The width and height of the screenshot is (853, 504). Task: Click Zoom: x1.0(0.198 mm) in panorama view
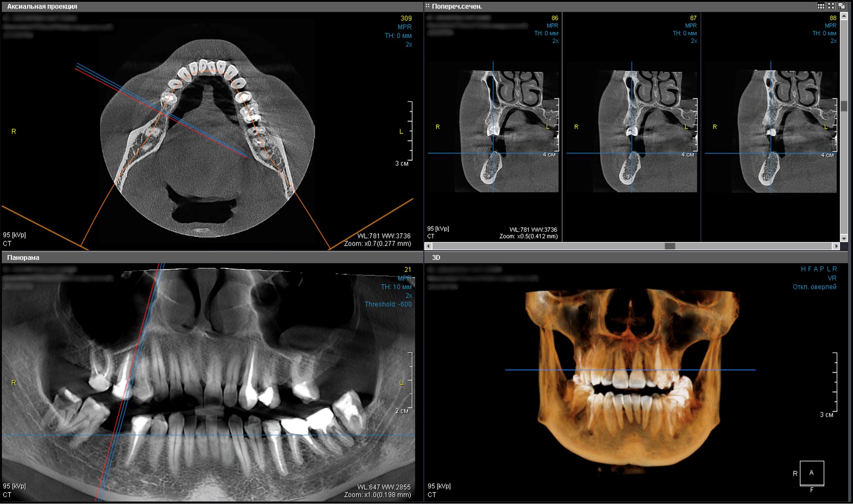coord(377,495)
